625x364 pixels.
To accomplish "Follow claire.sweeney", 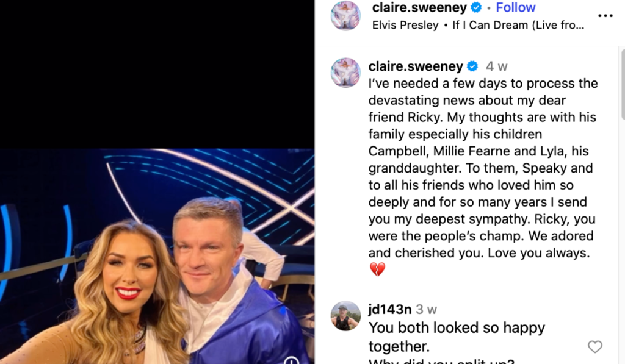I will 515,7.
